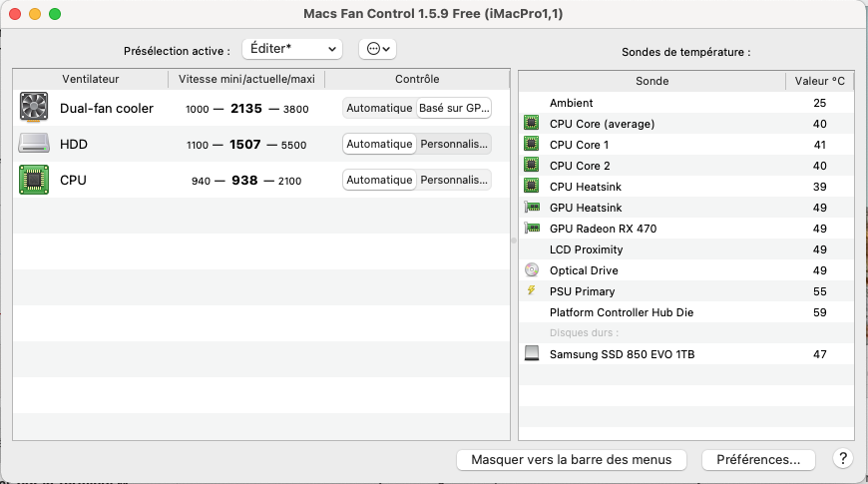This screenshot has width=868, height=484.
Task: Click the Présélection active : label
Action: tap(178, 51)
